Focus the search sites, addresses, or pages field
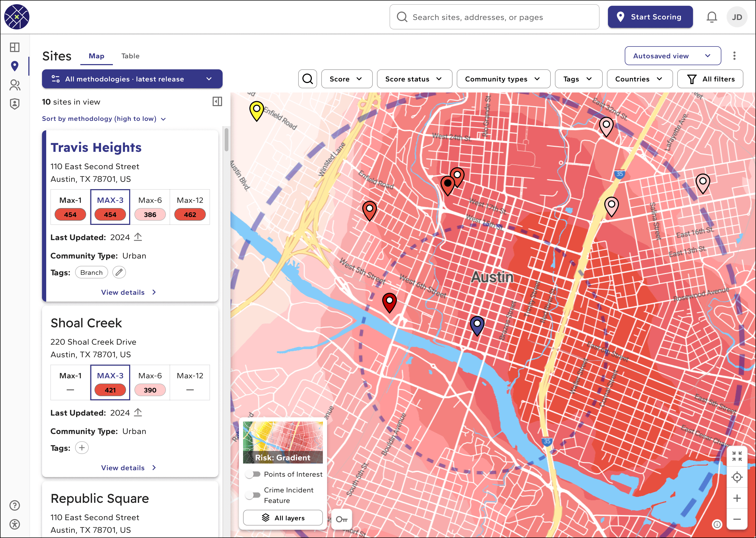 pos(494,17)
